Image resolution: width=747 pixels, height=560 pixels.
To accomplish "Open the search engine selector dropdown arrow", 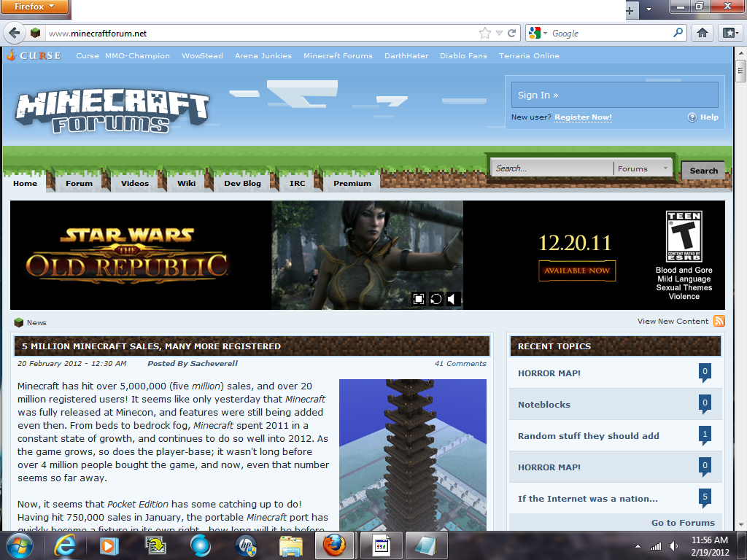I will [x=545, y=33].
